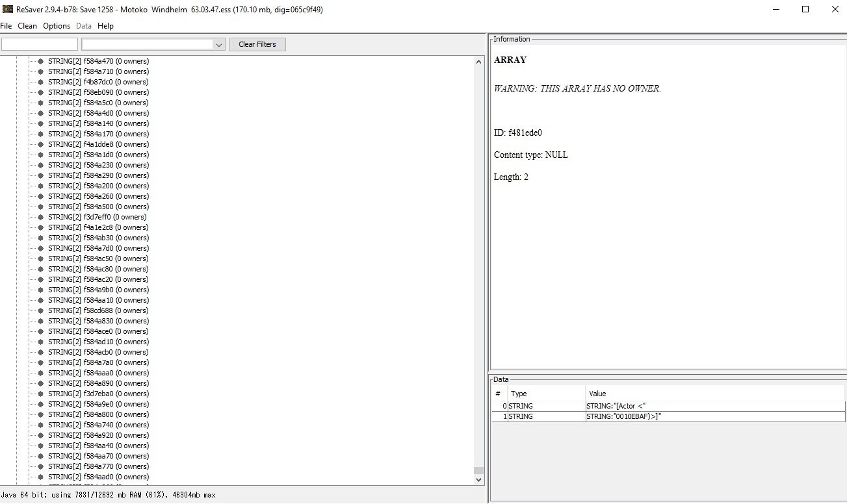Select STRING[2] f584a260 tree row
Viewport: 847px width, 504px height.
click(x=98, y=196)
